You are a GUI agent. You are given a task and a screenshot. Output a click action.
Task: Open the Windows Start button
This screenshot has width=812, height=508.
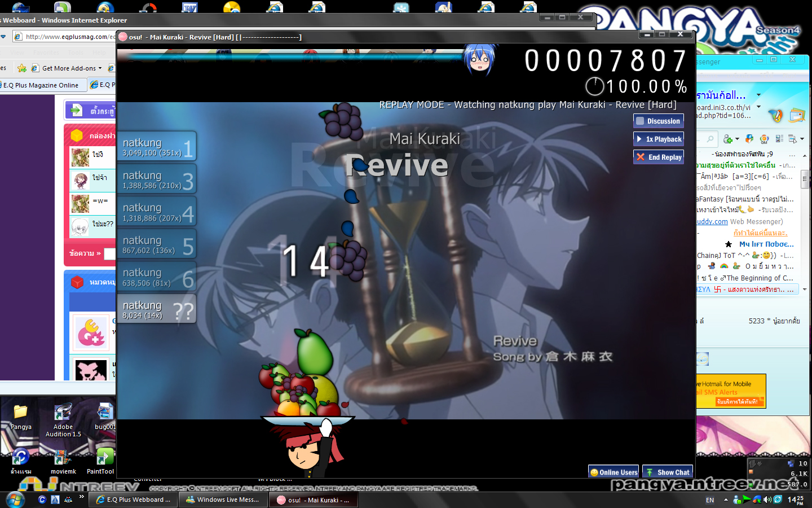pos(15,500)
